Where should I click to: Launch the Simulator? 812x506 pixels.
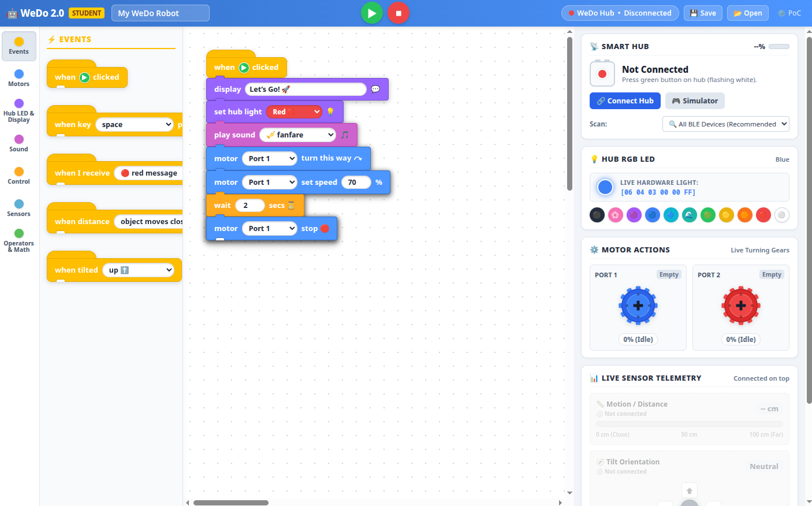click(x=695, y=101)
